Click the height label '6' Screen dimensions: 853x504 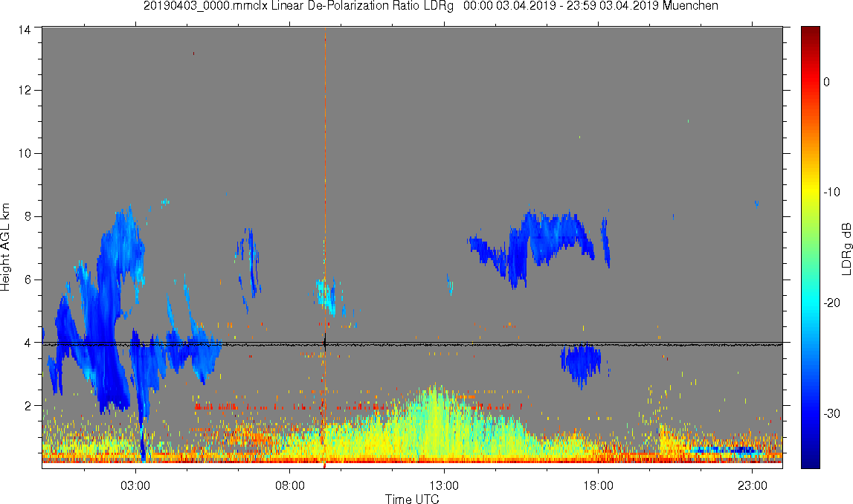[x=28, y=280]
